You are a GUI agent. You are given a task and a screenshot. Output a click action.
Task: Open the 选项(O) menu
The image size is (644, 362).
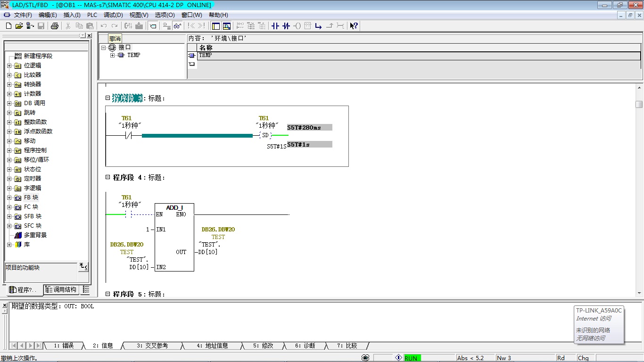click(x=165, y=15)
